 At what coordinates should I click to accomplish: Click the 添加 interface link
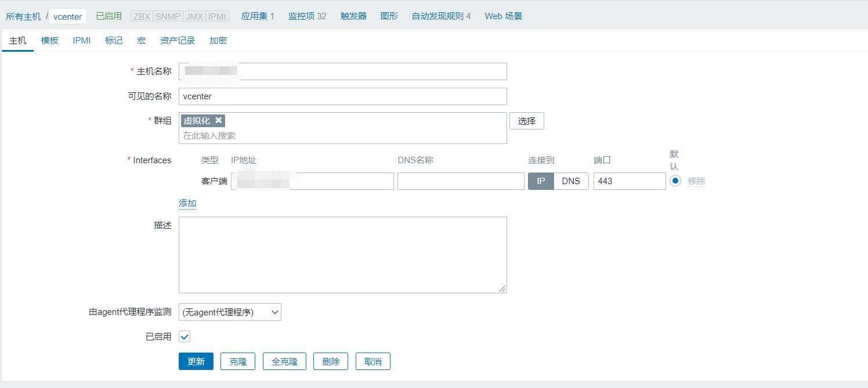coord(187,203)
